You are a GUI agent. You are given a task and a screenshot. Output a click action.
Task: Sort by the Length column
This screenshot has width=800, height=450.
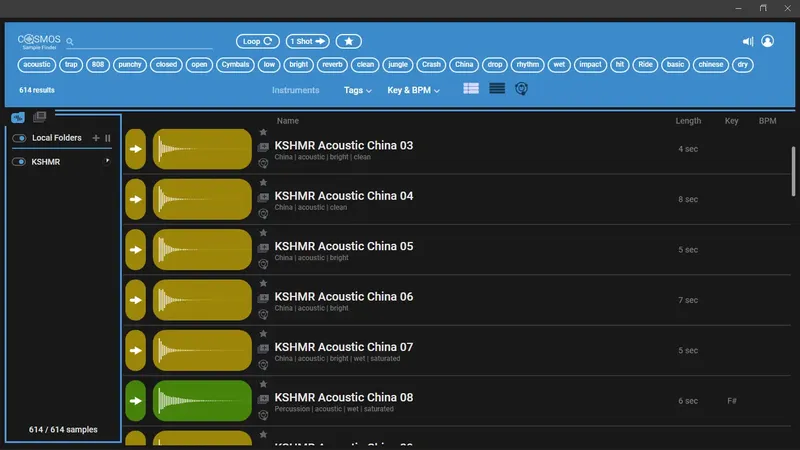(688, 121)
